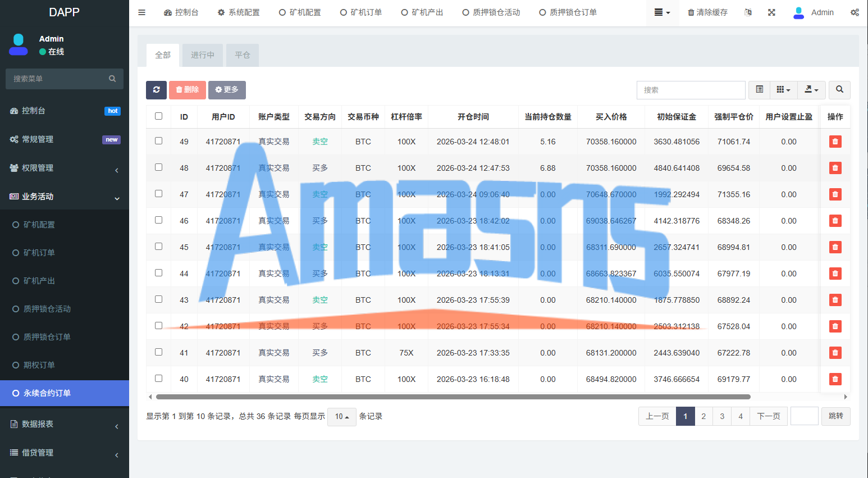Open the top bar list dropdown menu
This screenshot has height=478, width=868.
(x=662, y=12)
